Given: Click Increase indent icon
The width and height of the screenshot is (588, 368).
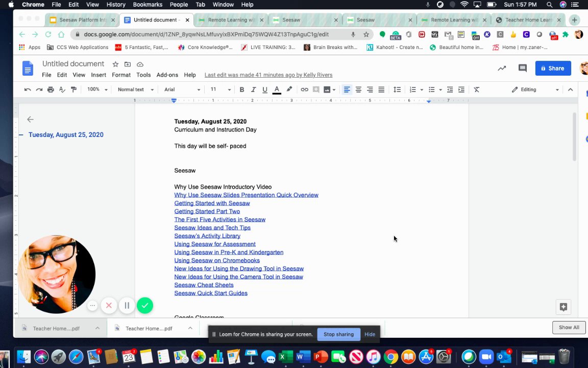Looking at the screenshot, I should (461, 89).
